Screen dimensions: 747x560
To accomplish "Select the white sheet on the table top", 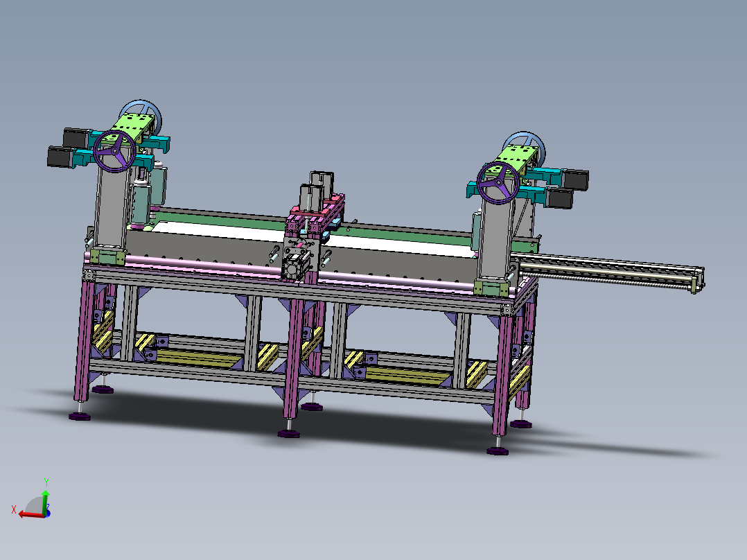I will pos(315,239).
